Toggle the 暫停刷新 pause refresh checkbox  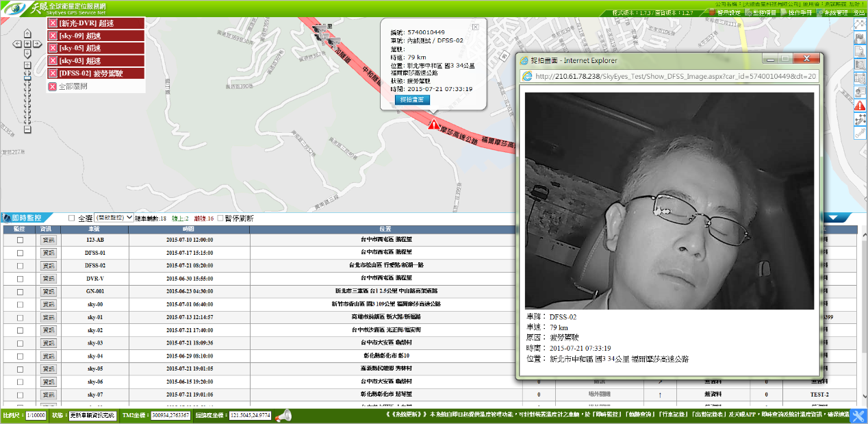tap(220, 218)
